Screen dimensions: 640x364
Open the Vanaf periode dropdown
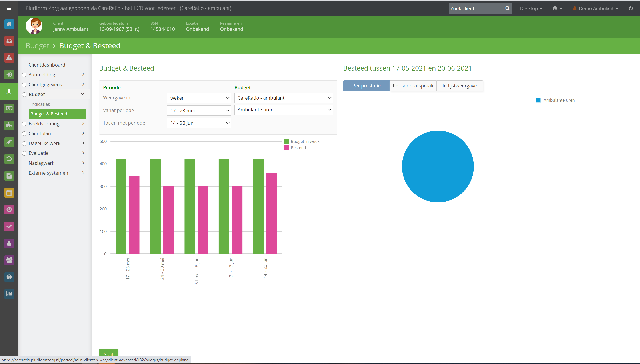click(x=199, y=111)
